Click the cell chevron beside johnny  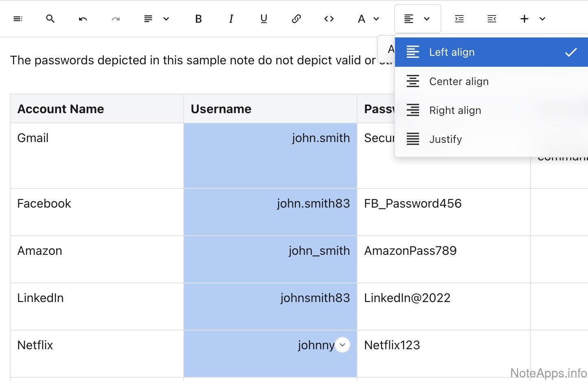coord(343,345)
